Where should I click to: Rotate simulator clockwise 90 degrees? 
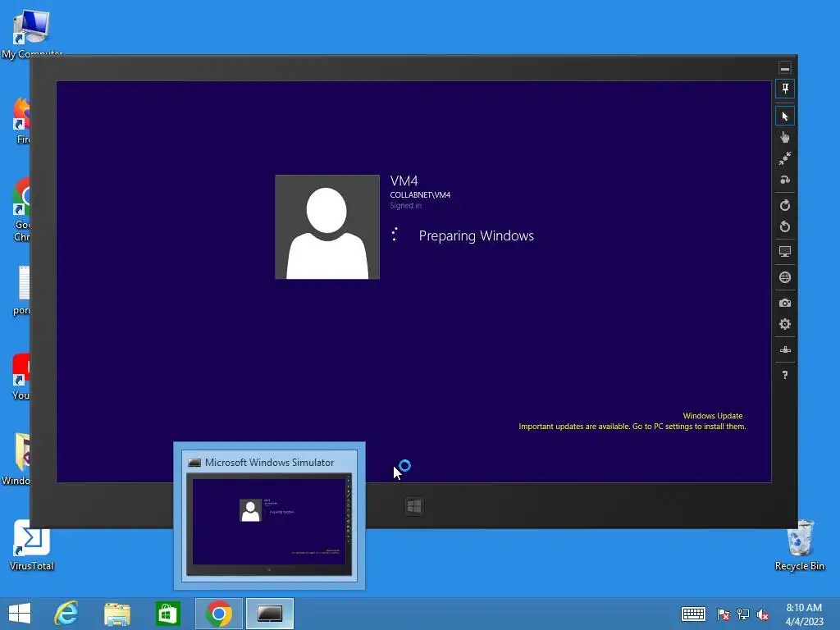[x=785, y=205]
